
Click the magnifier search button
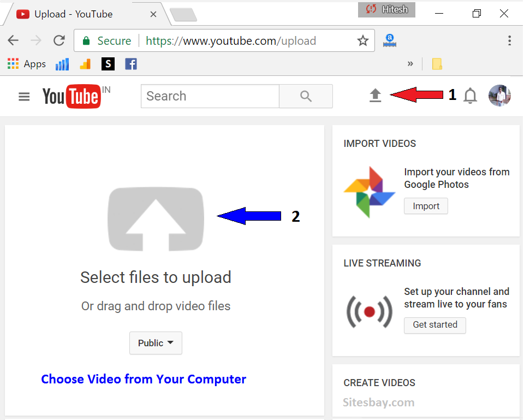click(x=306, y=96)
